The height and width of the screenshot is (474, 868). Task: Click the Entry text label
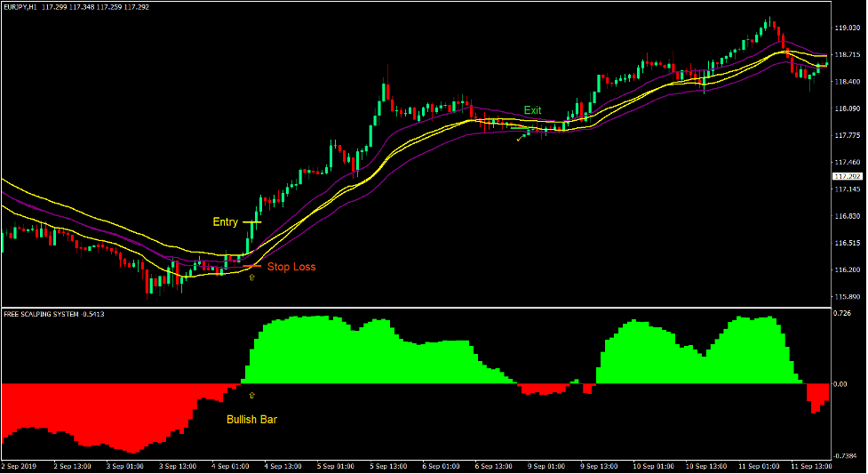226,221
